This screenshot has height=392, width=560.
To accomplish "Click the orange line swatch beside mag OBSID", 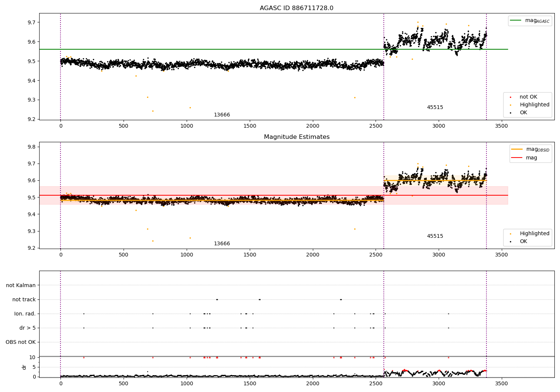I will (x=517, y=149).
